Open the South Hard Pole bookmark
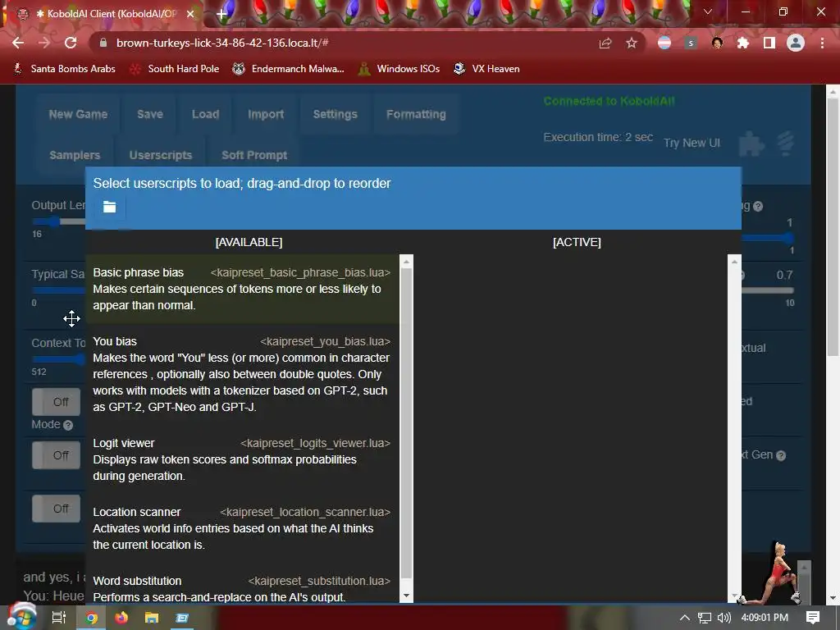840x630 pixels. point(175,69)
